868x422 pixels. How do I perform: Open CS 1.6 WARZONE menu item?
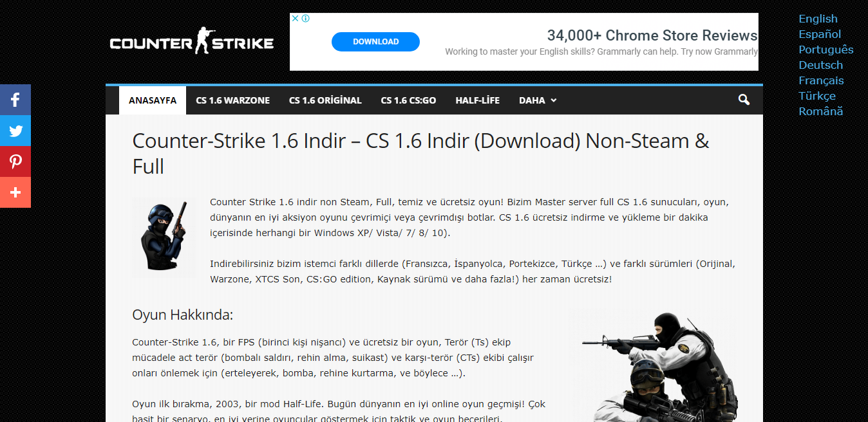click(233, 100)
